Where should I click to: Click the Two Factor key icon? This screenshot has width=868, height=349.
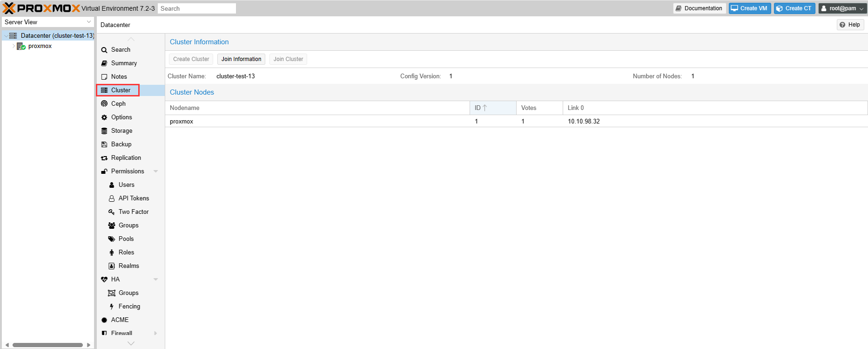tap(112, 212)
